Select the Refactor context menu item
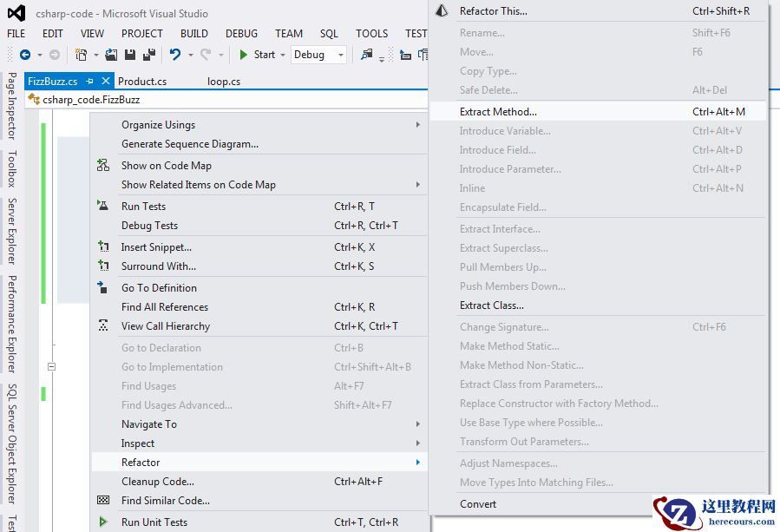Viewport: 780px width, 532px height. click(x=259, y=463)
